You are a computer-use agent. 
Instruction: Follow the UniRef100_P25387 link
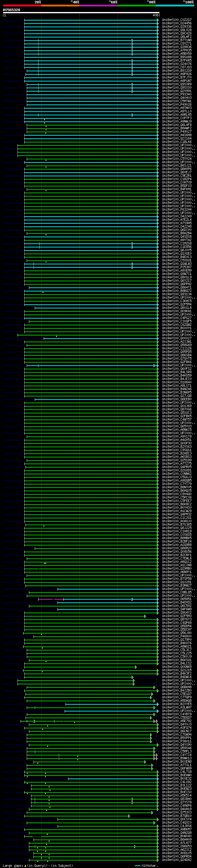[177, 267]
